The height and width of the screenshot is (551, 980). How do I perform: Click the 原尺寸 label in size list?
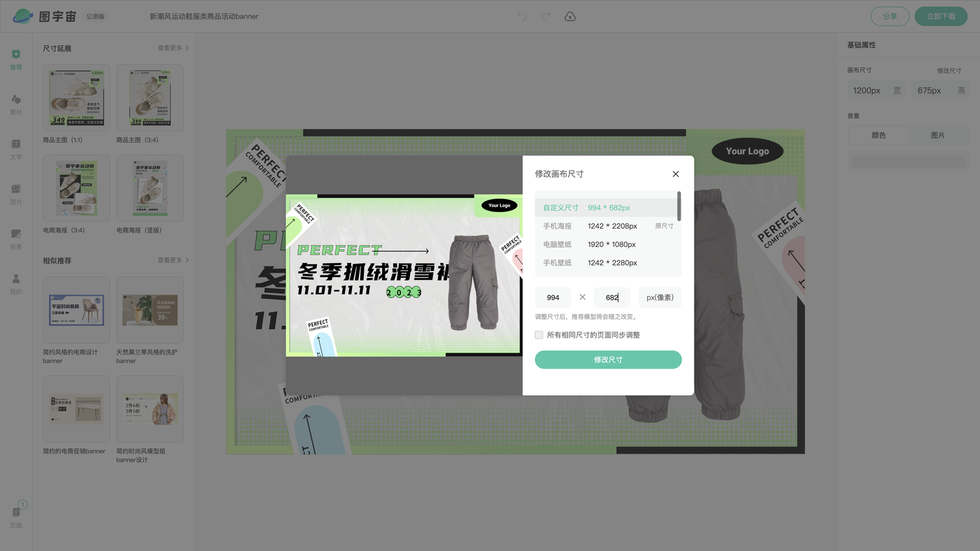tap(664, 226)
